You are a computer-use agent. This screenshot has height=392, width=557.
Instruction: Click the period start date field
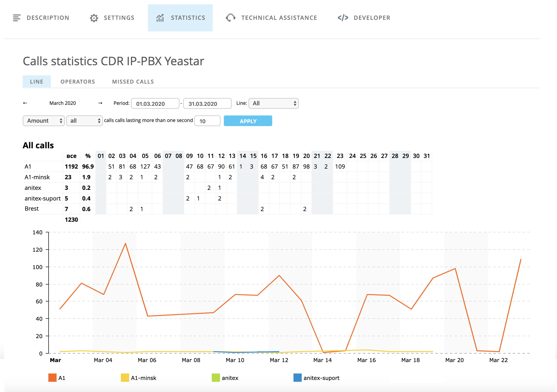tap(155, 104)
